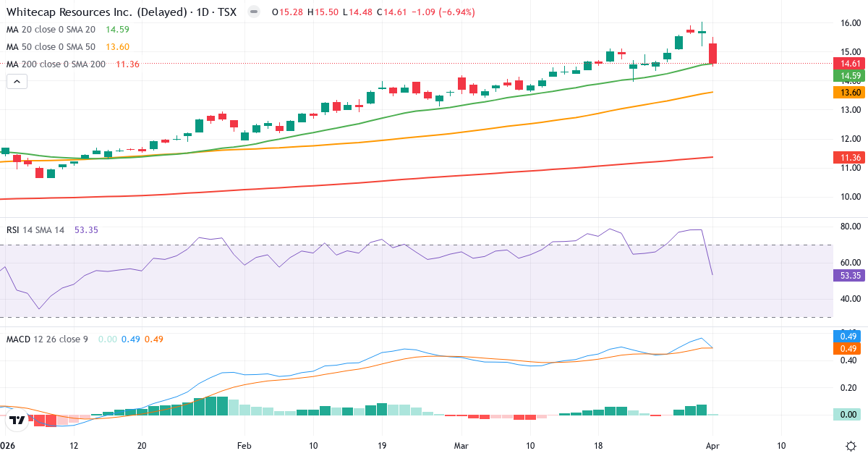Image resolution: width=868 pixels, height=456 pixels.
Task: Click the orange SMA 50 price tag 13.60
Action: point(848,92)
